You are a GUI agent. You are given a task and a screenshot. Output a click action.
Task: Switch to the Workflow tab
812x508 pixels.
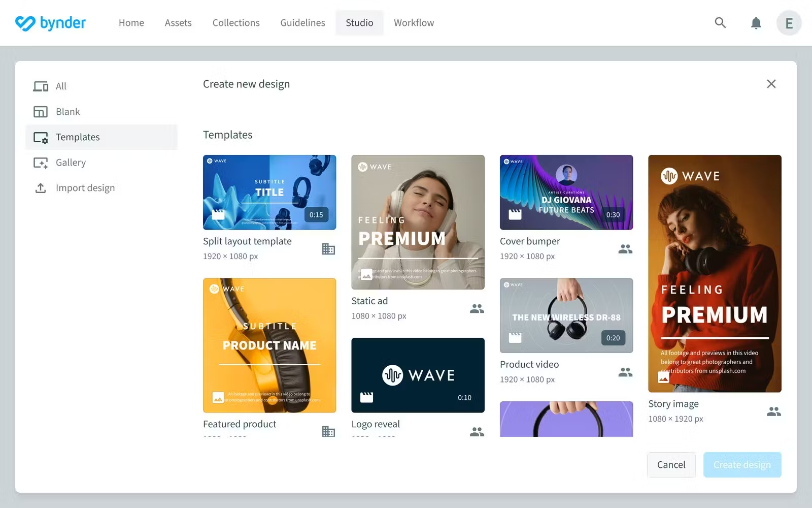pyautogui.click(x=414, y=23)
